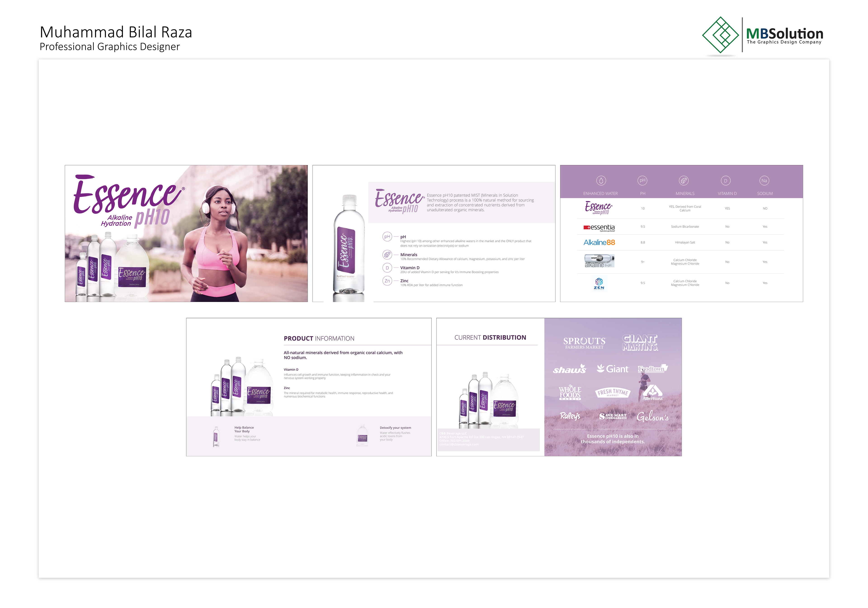The height and width of the screenshot is (608, 868).
Task: Click the pH circle icon in the features list
Action: pyautogui.click(x=387, y=236)
